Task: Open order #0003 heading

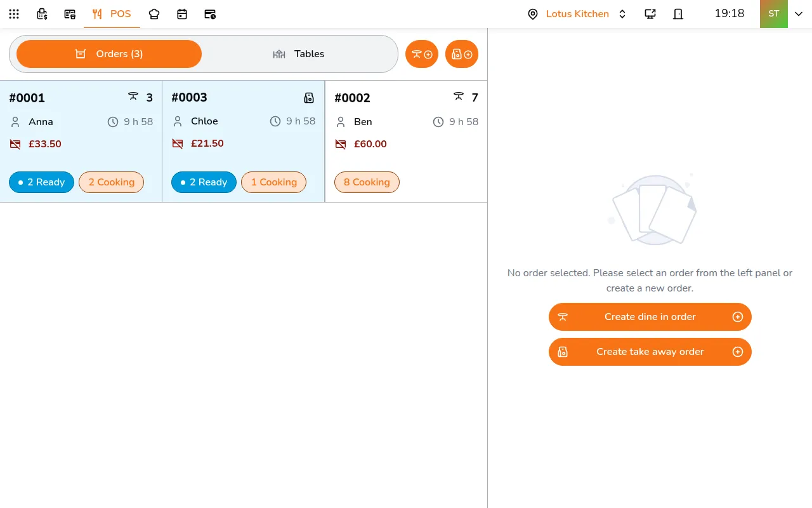Action: coord(190,97)
